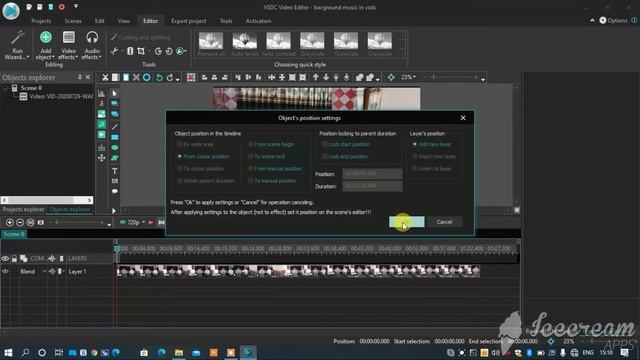Open Audio effects headphones icon

(x=92, y=38)
